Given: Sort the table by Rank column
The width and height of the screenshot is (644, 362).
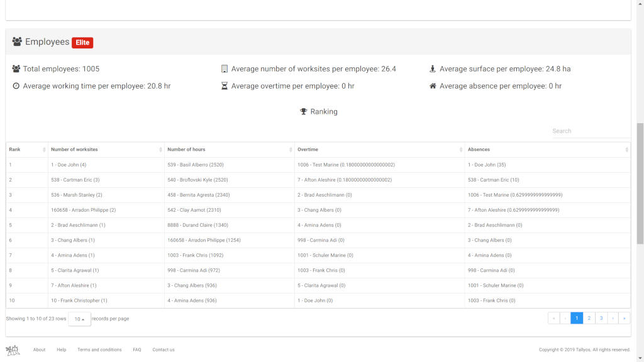Looking at the screenshot, I should (x=26, y=150).
